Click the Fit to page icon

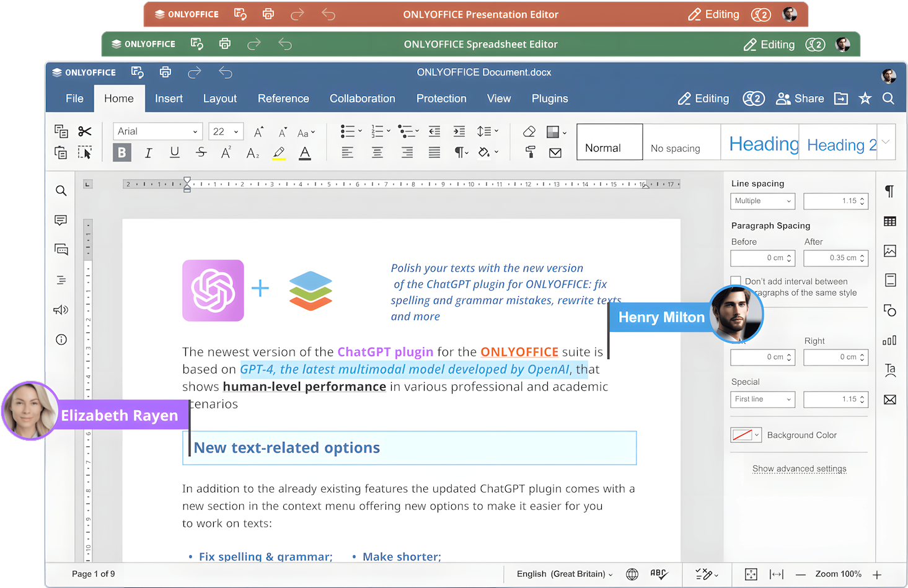tap(751, 574)
